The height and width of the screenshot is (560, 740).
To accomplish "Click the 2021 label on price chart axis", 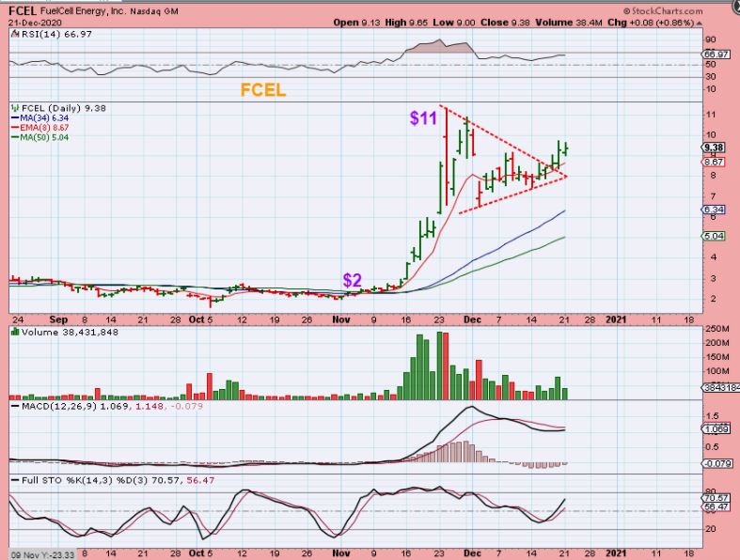I will coord(616,319).
